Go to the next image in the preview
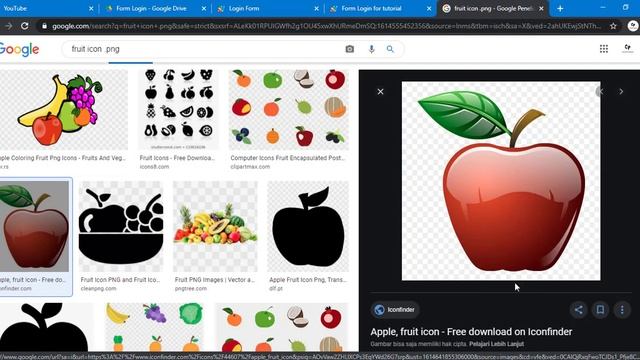 (x=621, y=92)
